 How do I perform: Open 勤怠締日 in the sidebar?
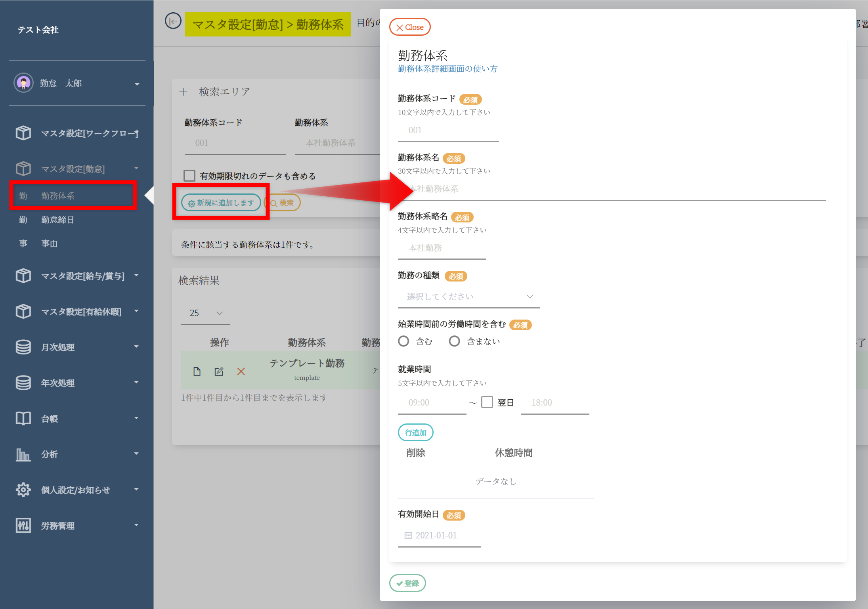click(58, 220)
